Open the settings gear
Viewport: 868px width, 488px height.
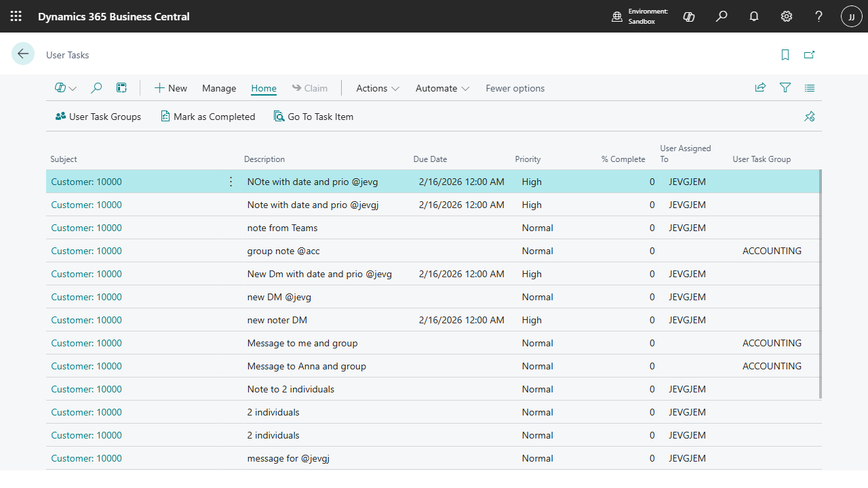[x=787, y=16]
